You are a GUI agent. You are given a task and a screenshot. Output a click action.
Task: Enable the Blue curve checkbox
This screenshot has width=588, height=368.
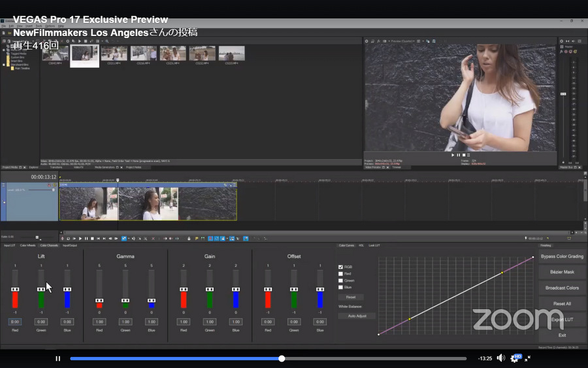pyautogui.click(x=340, y=288)
